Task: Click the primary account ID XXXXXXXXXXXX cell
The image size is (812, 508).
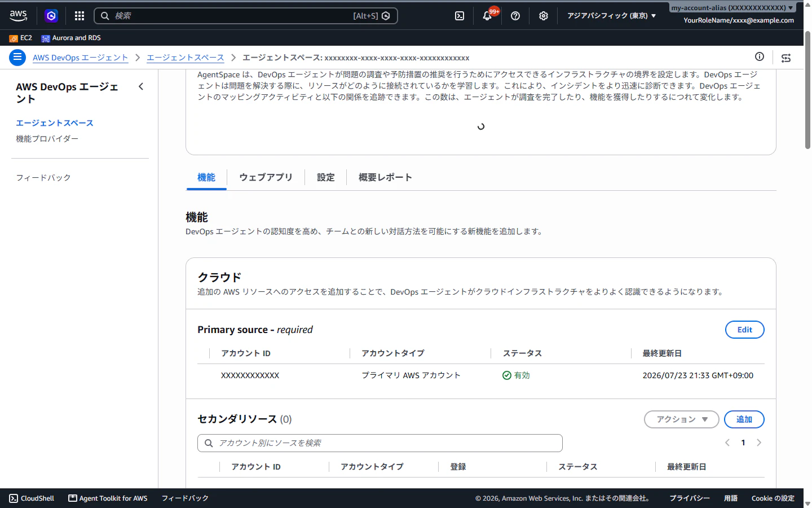Action: 250,375
